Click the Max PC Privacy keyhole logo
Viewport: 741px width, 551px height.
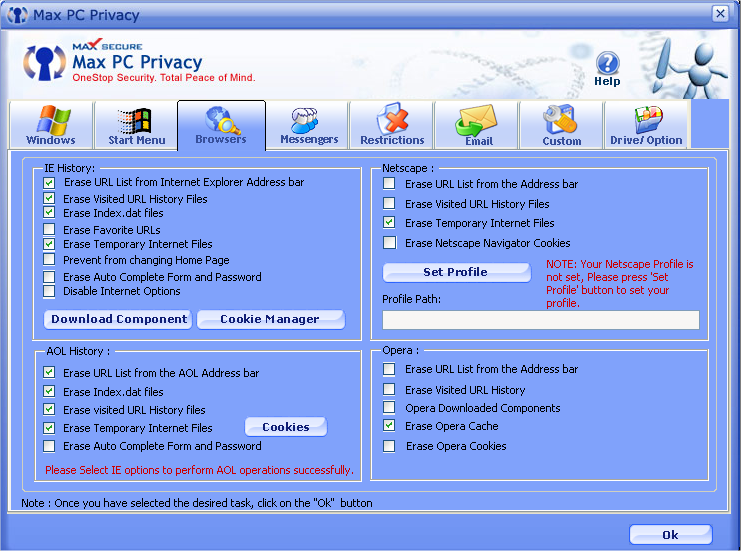[44, 62]
